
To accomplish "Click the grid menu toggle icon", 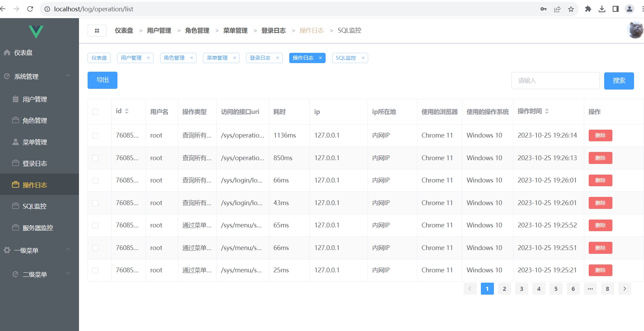I will pos(97,31).
